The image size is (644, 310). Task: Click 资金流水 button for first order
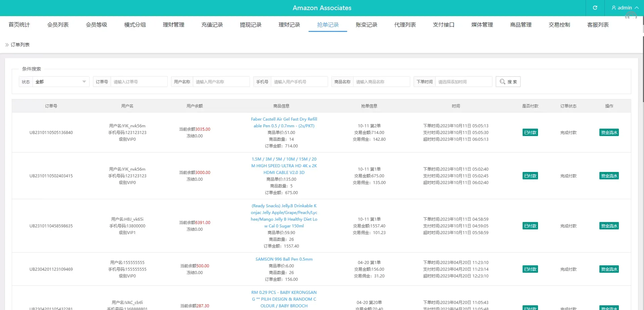609,132
